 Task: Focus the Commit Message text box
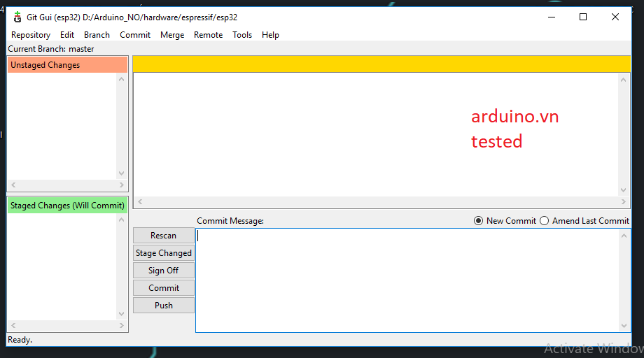point(407,280)
